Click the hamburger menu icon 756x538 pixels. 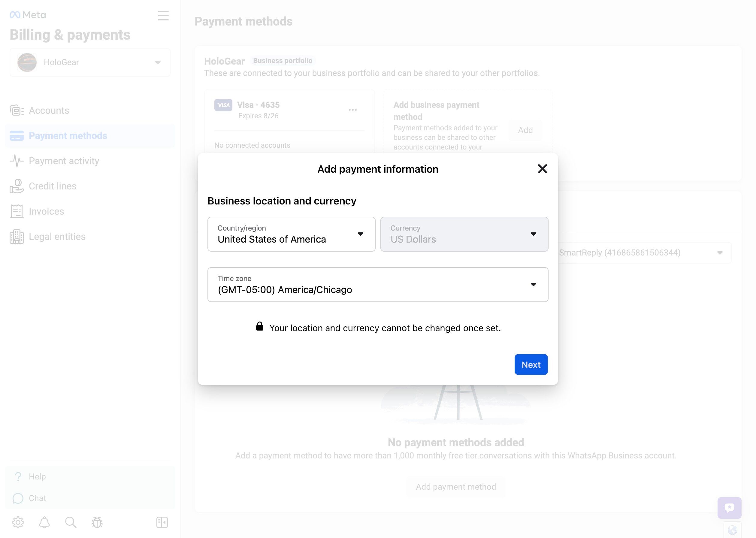point(163,16)
